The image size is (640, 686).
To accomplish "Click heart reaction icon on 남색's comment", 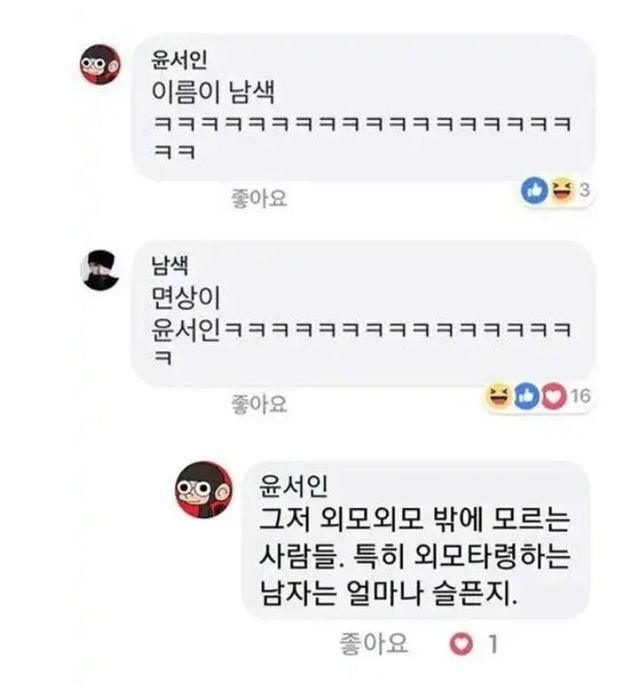I will [553, 396].
